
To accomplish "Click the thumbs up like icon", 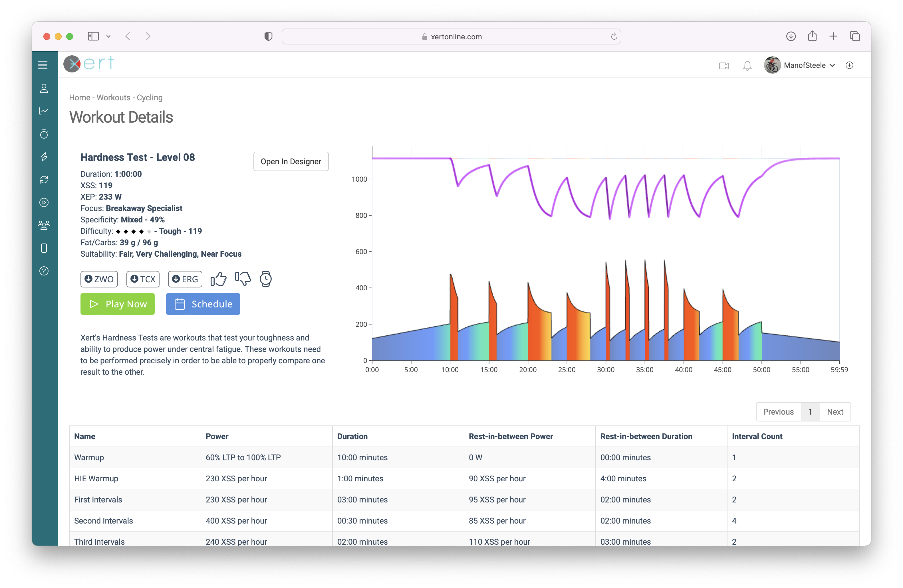I will pos(219,279).
